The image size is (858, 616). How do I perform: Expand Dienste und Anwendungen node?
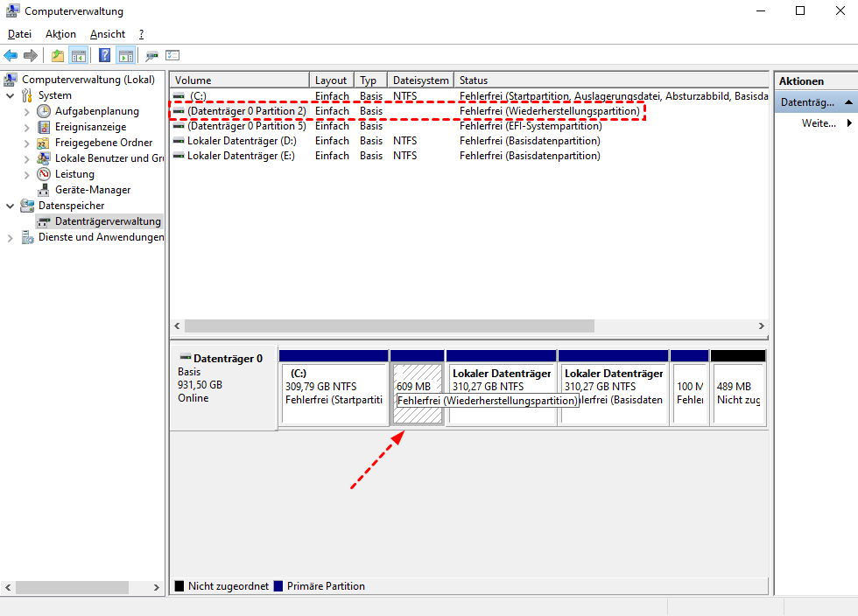tap(11, 237)
